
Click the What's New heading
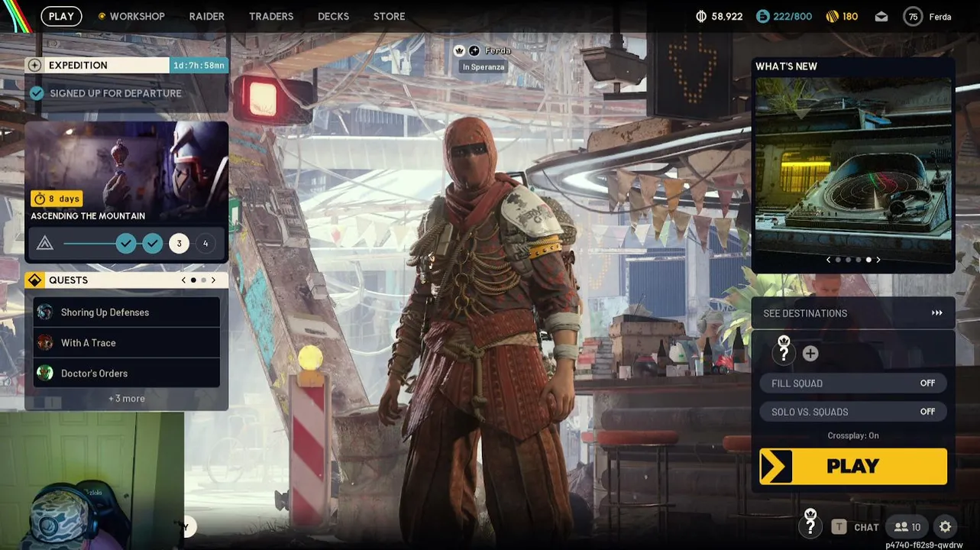786,66
